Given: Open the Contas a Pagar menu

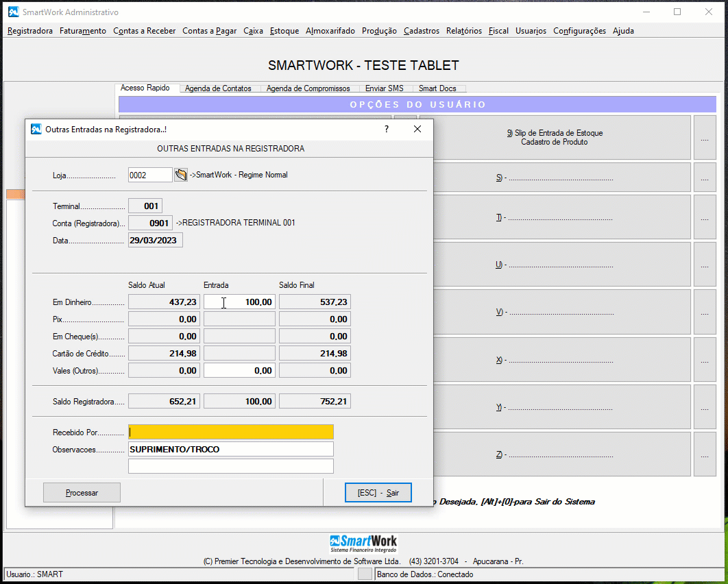Looking at the screenshot, I should tap(209, 31).
